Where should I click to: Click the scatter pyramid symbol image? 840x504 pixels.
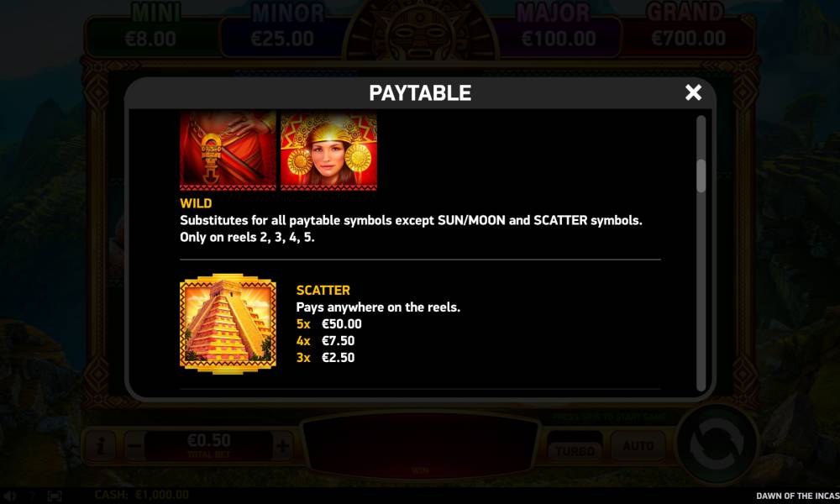(x=228, y=323)
